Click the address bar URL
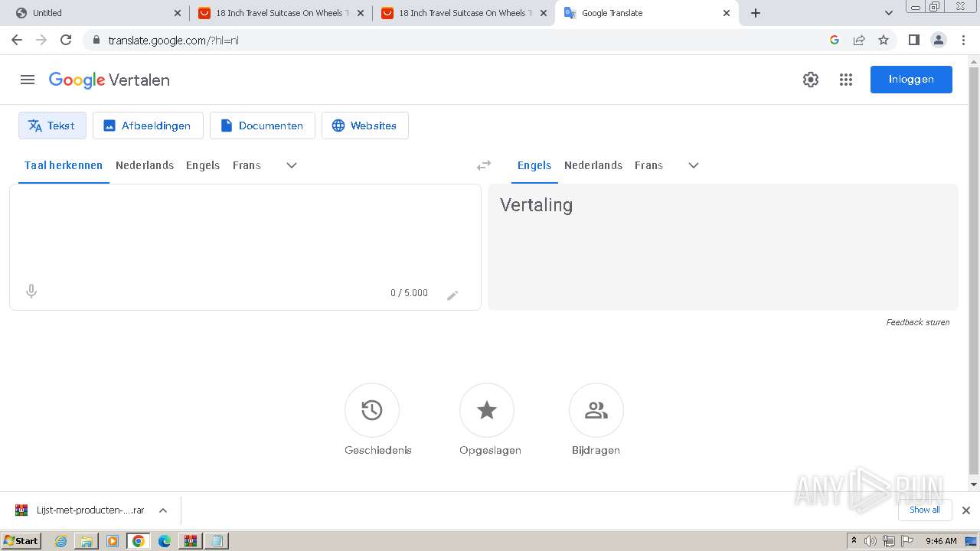Image resolution: width=980 pixels, height=551 pixels. pyautogui.click(x=173, y=40)
